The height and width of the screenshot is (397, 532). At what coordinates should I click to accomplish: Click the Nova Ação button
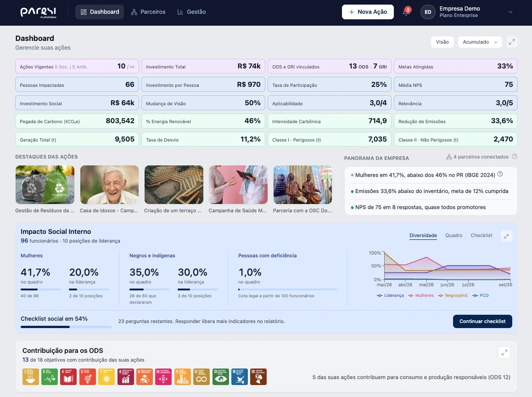pos(368,12)
